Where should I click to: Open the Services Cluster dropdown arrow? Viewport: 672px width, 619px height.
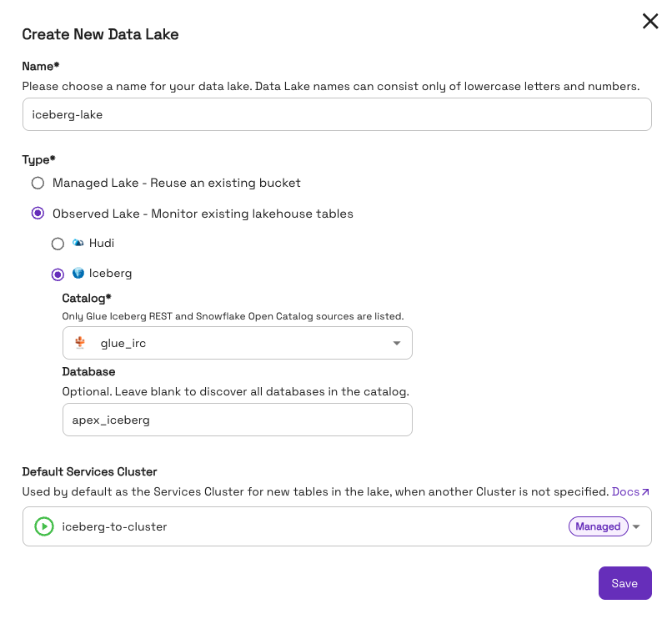(x=636, y=526)
